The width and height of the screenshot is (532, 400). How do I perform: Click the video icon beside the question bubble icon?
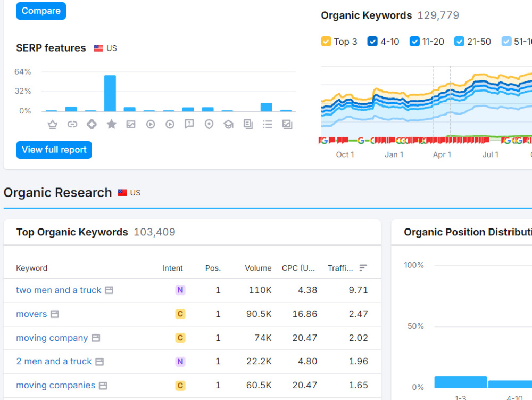tap(170, 124)
